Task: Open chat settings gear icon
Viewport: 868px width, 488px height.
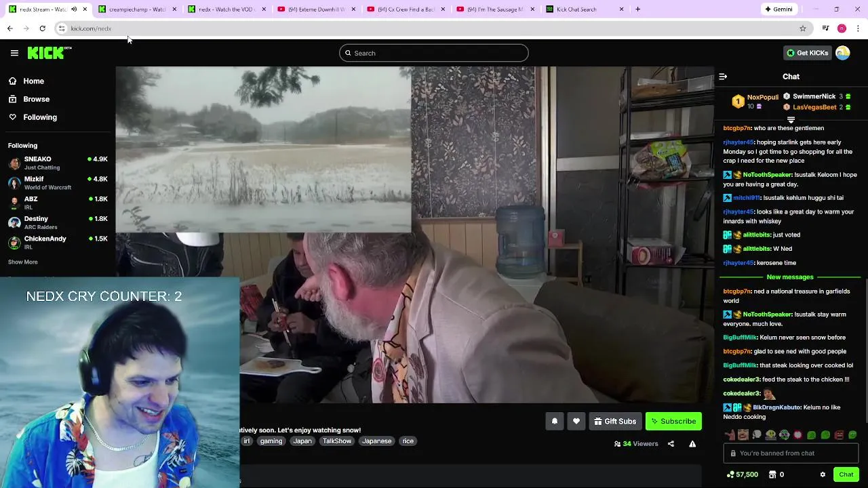Action: [x=823, y=474]
